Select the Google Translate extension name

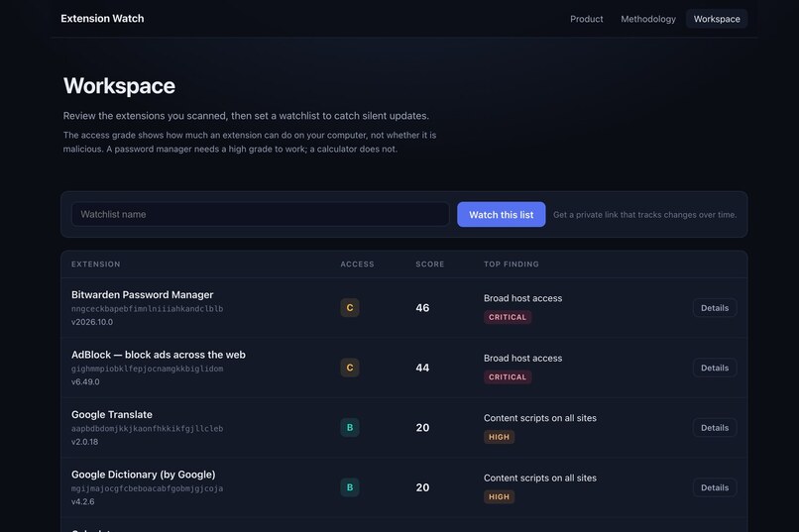[x=112, y=415]
